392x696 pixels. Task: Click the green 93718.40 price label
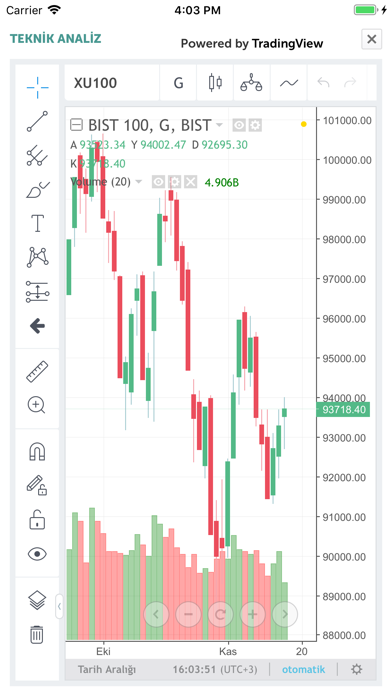click(343, 409)
